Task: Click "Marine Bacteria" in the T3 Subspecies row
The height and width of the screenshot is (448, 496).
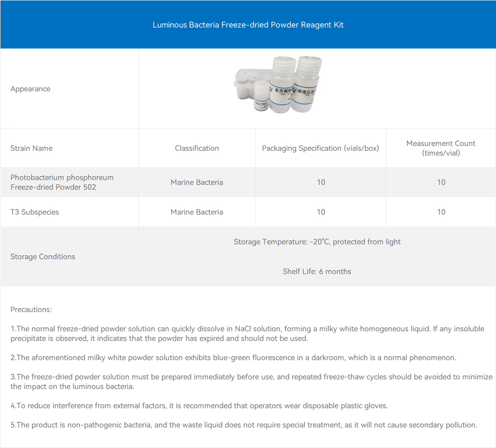Action: 197,212
